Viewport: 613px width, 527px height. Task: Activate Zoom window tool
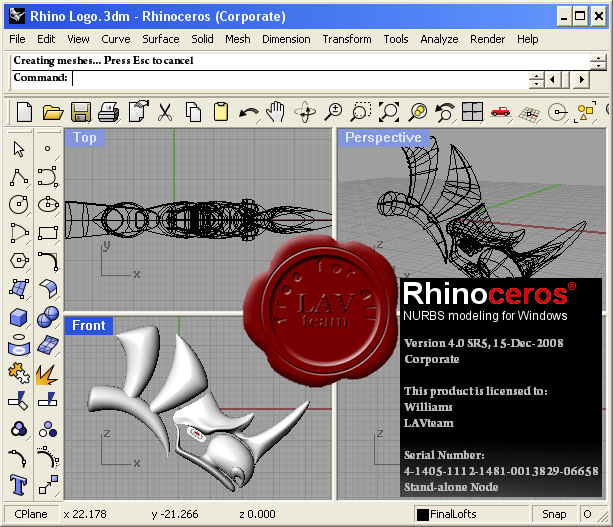point(360,112)
